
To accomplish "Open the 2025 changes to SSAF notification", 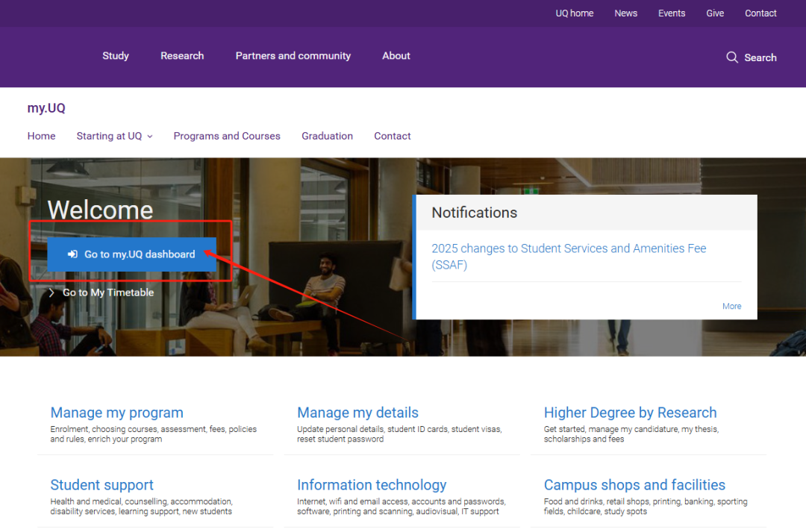I will point(569,257).
